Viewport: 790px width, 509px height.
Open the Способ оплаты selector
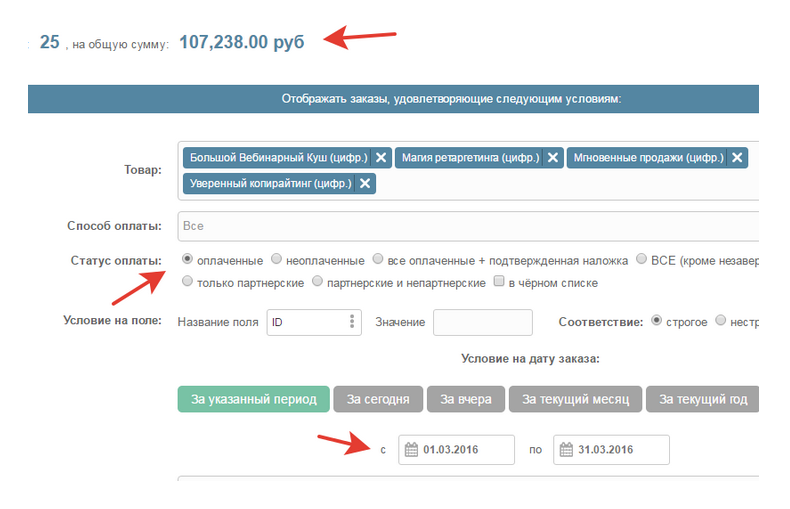(x=468, y=226)
